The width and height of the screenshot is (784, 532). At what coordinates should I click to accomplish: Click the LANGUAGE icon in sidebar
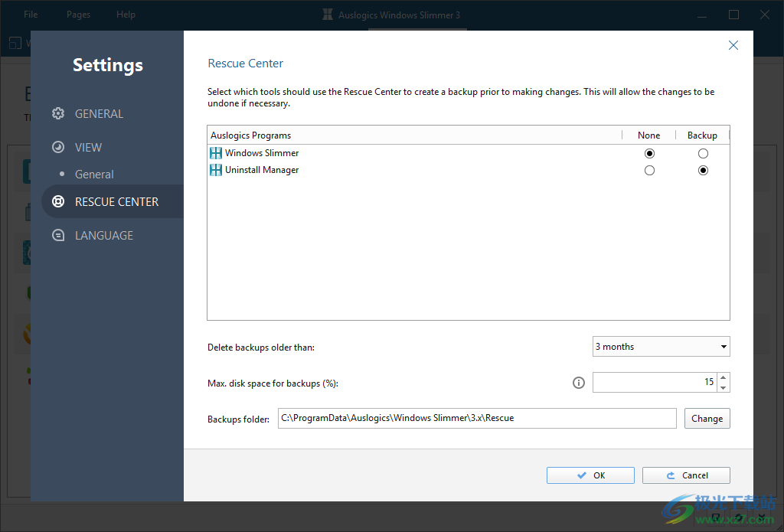pos(57,235)
